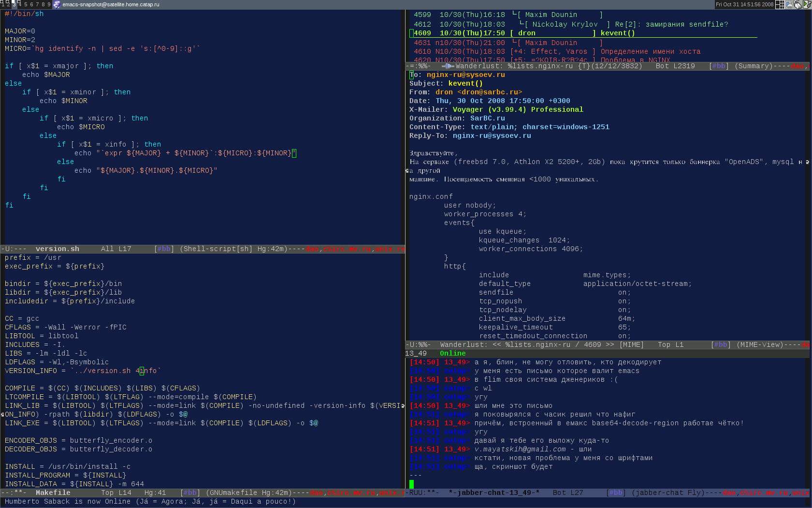Click the use kqueue; line in the message

[503, 231]
